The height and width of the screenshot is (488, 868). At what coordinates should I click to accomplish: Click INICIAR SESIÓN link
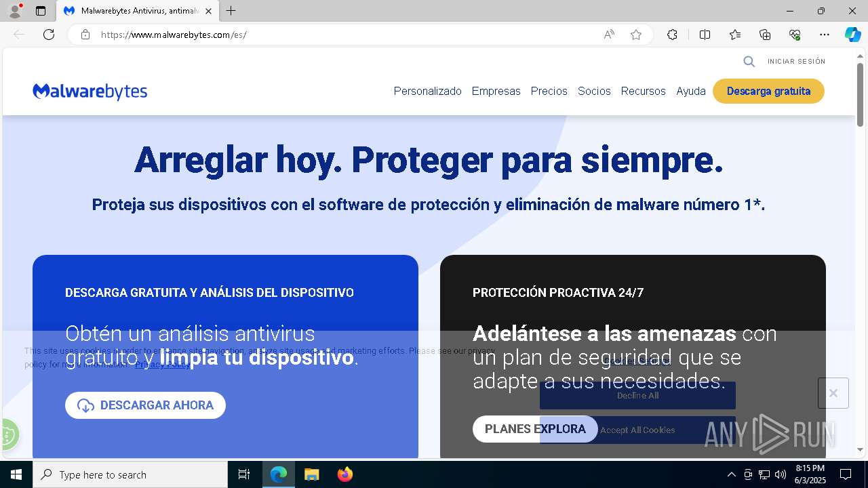pos(796,62)
